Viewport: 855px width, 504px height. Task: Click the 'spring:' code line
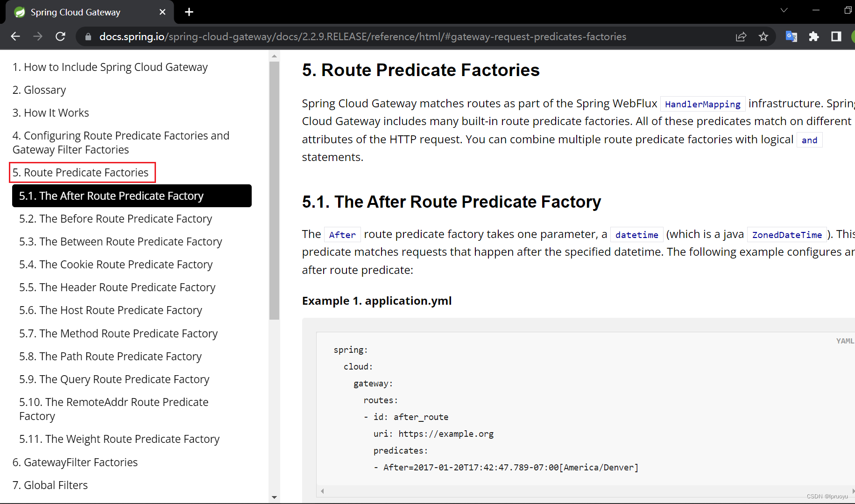click(351, 350)
